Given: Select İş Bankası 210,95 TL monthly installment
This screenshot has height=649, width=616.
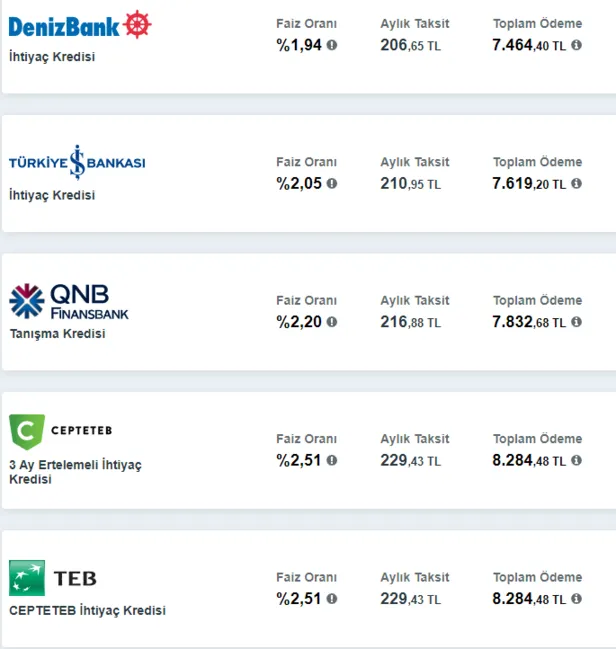Looking at the screenshot, I should click(410, 184).
